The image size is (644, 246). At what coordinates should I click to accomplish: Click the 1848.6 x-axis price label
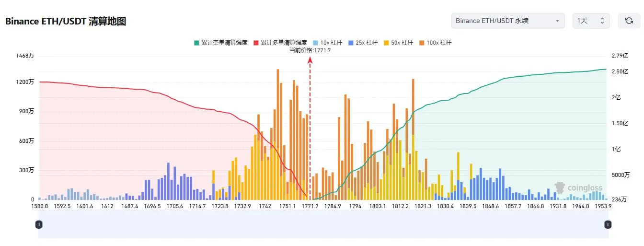(491, 206)
